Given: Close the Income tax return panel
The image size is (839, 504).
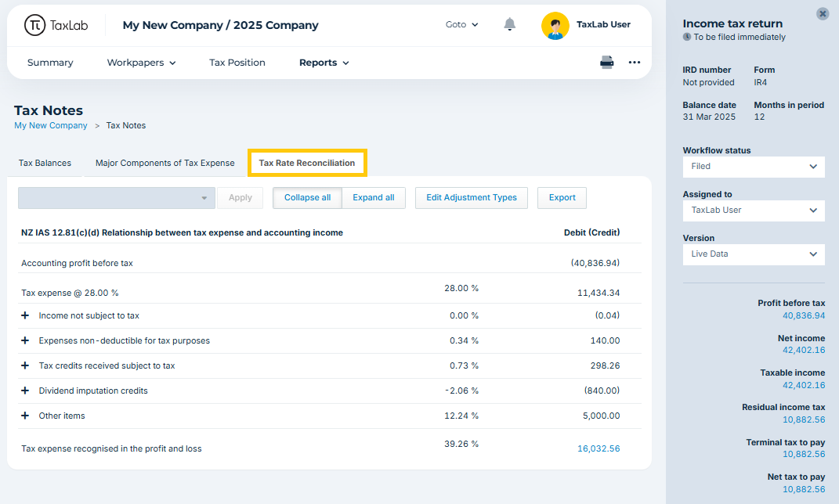Looking at the screenshot, I should click(x=823, y=14).
